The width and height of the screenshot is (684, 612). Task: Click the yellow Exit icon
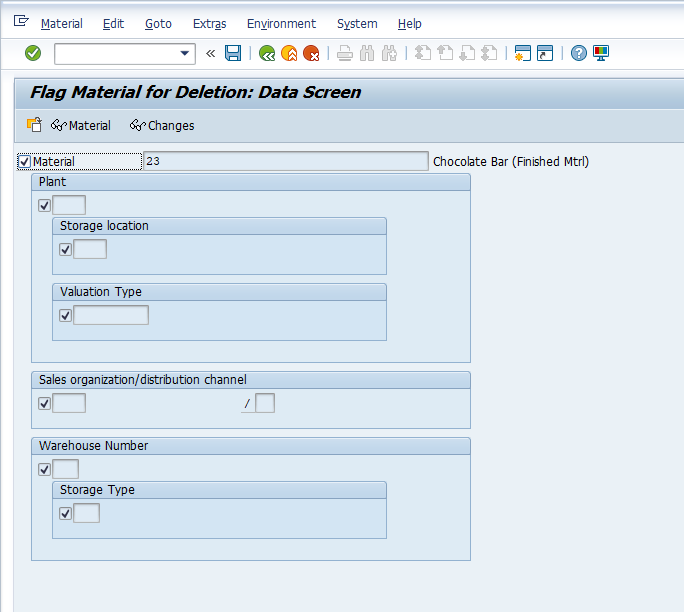pos(289,53)
